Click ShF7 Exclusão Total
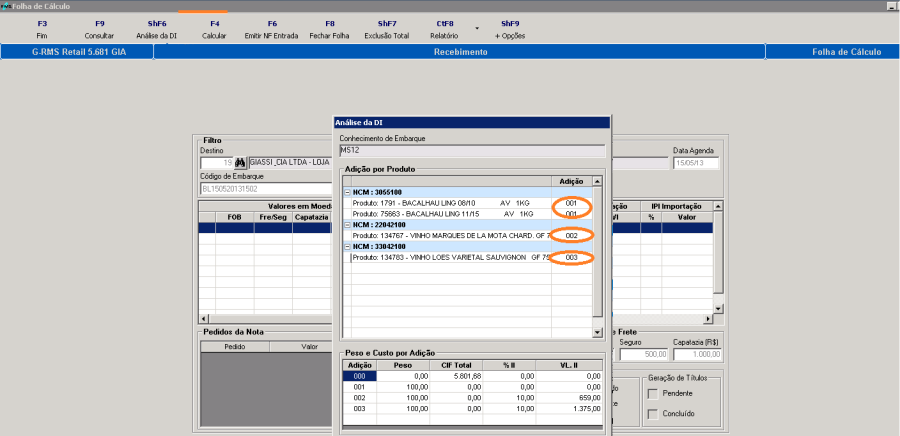 (x=387, y=30)
